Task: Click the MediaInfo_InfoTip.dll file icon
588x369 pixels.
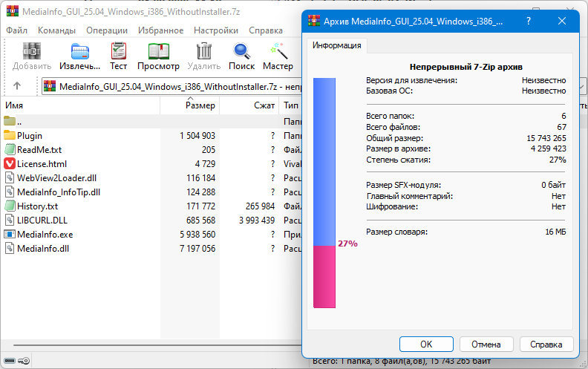Action: [10, 192]
